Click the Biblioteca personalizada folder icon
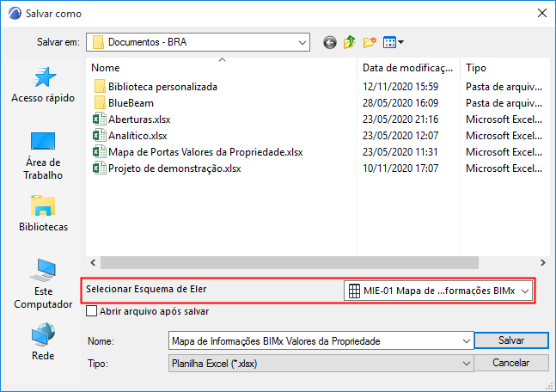This screenshot has width=556, height=392. coord(100,87)
